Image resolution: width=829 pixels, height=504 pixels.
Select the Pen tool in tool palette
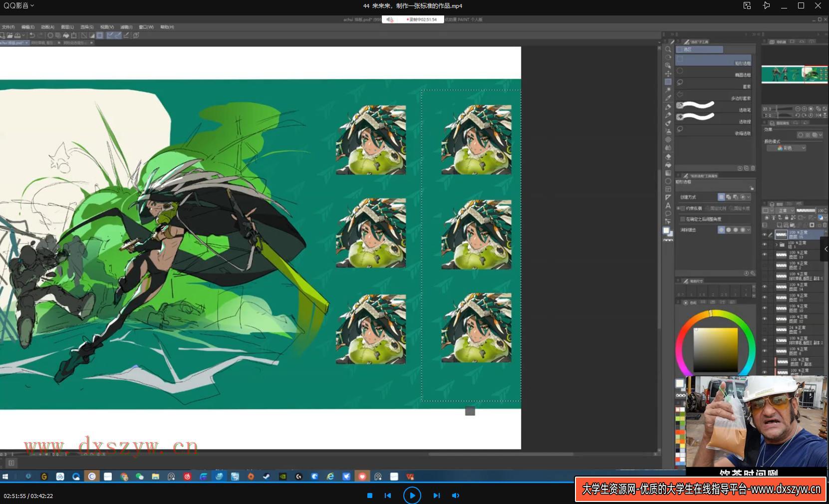[x=668, y=107]
